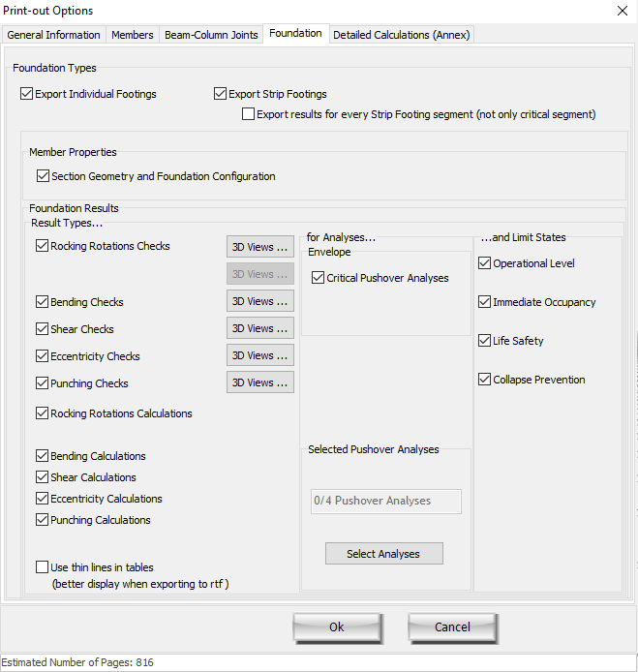Screen dimensions: 638x672
Task: Open 3D Views for Shear Checks
Action: [x=259, y=328]
